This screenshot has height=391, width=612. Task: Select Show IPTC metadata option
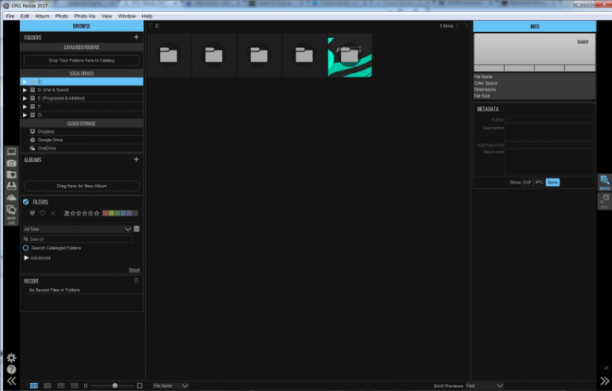point(539,182)
